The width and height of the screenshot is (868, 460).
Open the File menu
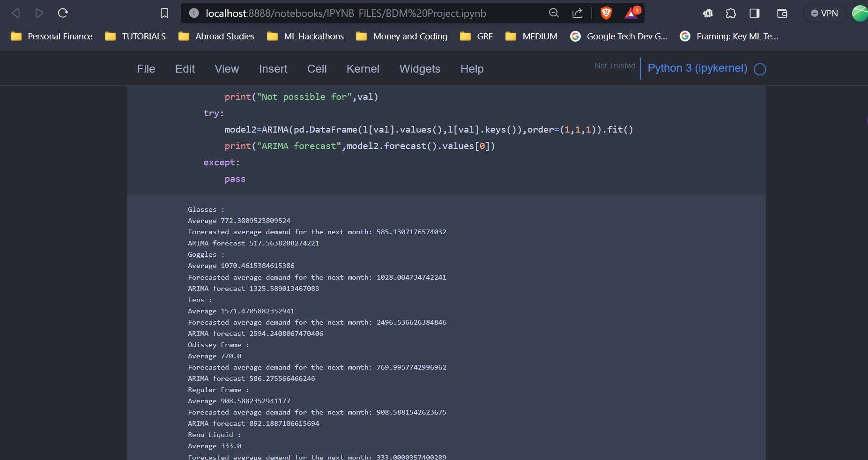pyautogui.click(x=146, y=69)
